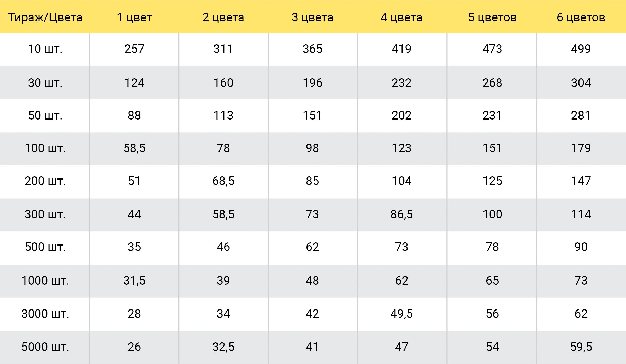
Task: Select value 304 in 30 шт. row
Action: click(x=581, y=83)
